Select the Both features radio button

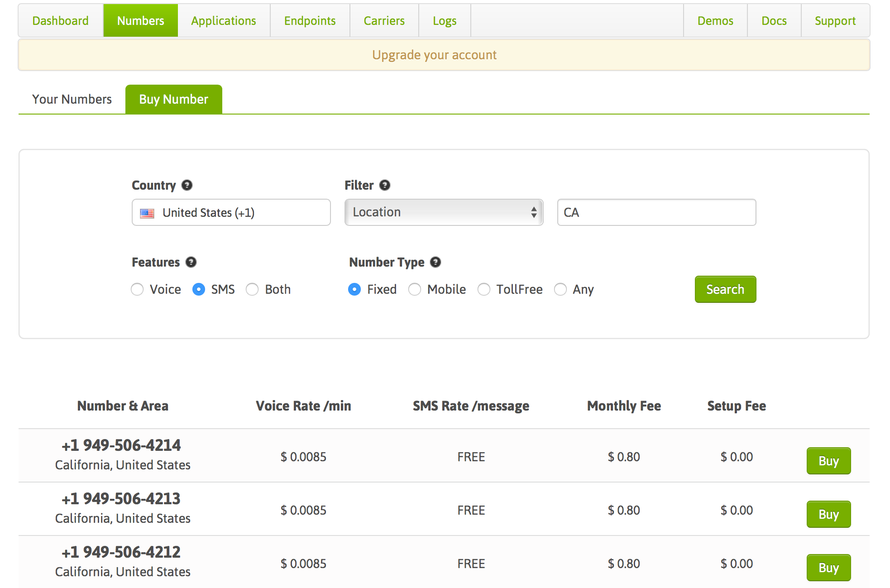[252, 289]
